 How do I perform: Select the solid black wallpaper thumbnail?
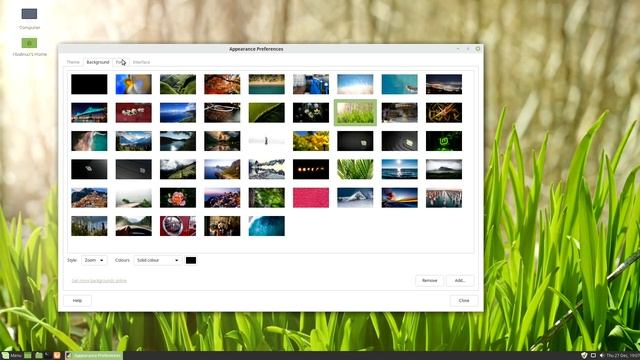pos(89,84)
